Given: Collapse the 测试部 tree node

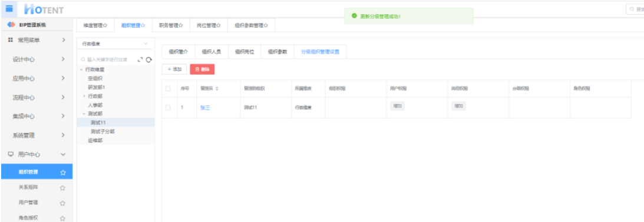Looking at the screenshot, I should (84, 114).
